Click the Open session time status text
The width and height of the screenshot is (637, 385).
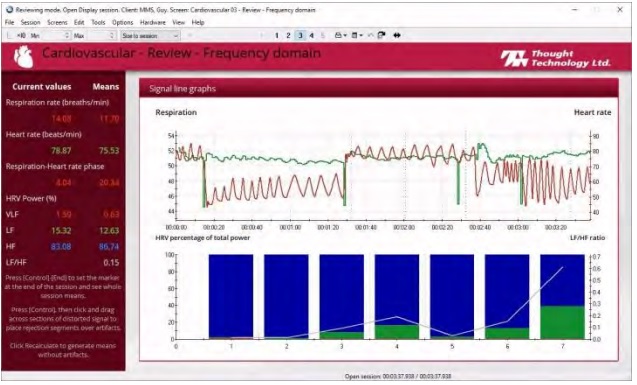pos(398,376)
